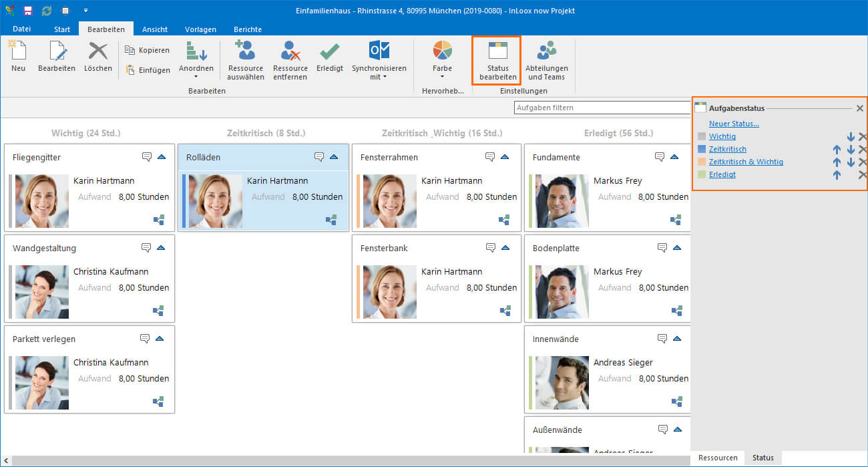Open the Farbe color dropdown
This screenshot has height=467, width=868.
pyautogui.click(x=442, y=61)
